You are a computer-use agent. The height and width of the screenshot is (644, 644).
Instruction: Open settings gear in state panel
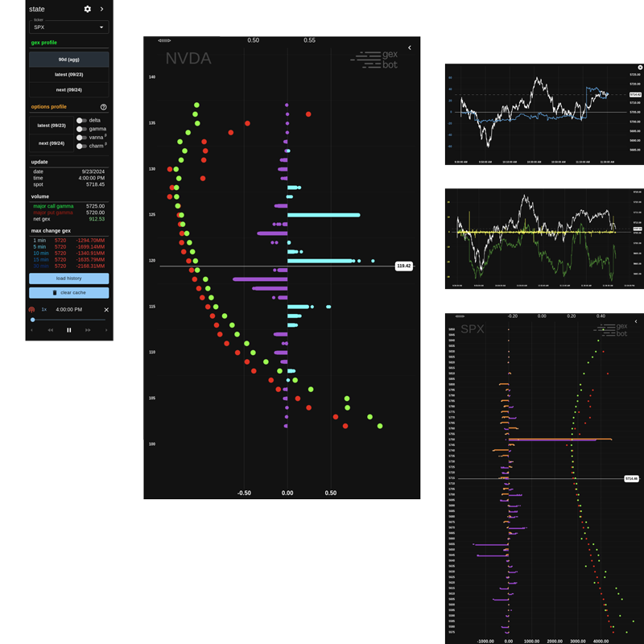(88, 9)
